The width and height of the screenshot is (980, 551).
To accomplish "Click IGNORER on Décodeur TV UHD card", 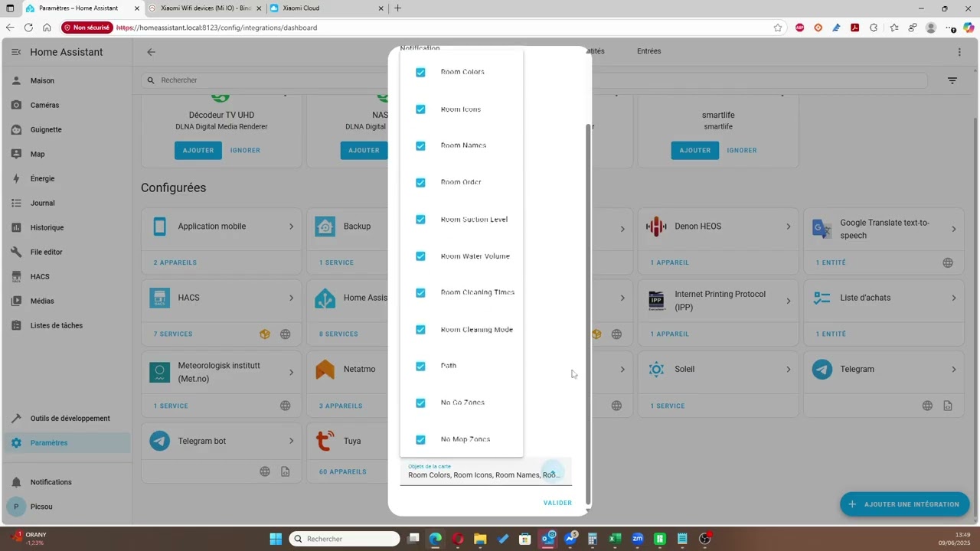I will point(245,150).
